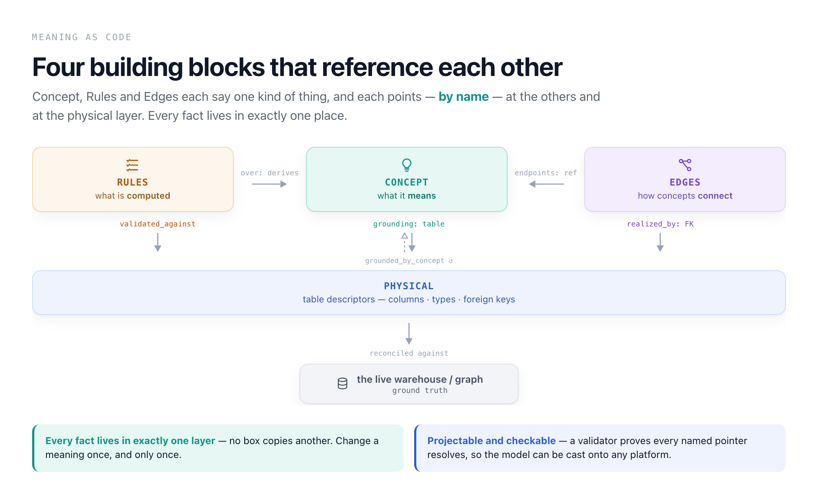Click the green 'by name' highlighted text
This screenshot has width=818, height=504.
tap(463, 97)
